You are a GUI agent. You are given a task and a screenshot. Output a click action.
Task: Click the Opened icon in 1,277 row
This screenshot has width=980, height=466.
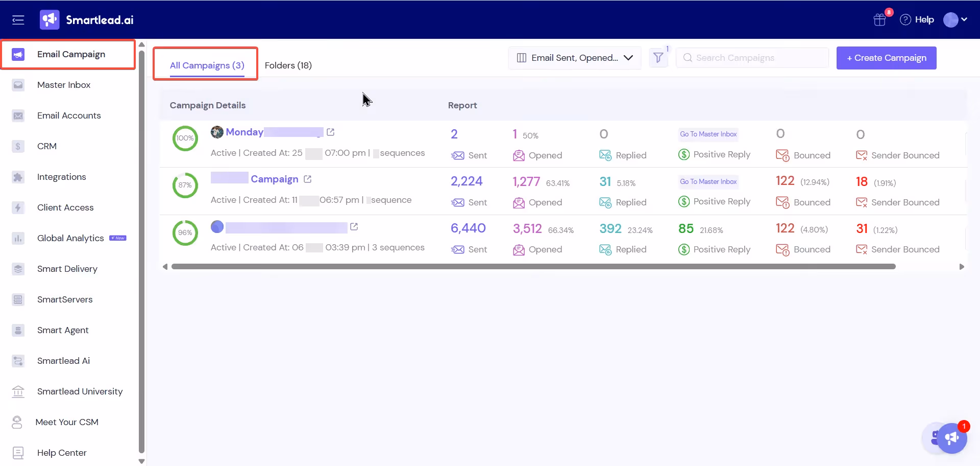(519, 202)
